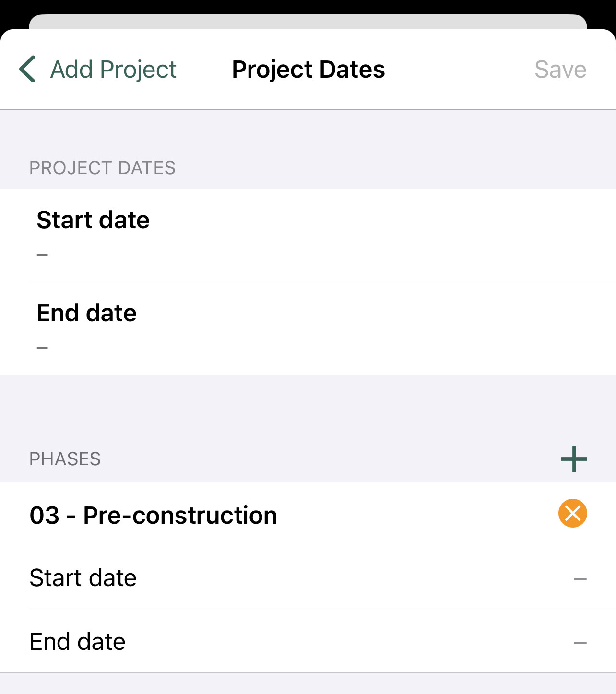
Task: Tap the PHASES section header
Action: pyautogui.click(x=65, y=459)
